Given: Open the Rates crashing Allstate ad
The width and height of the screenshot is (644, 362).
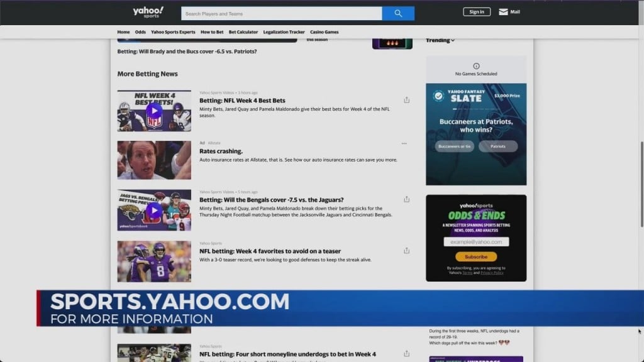Looking at the screenshot, I should tap(221, 151).
